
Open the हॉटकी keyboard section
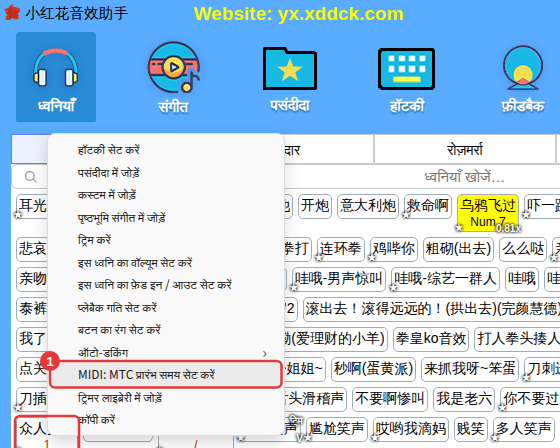pos(406,79)
